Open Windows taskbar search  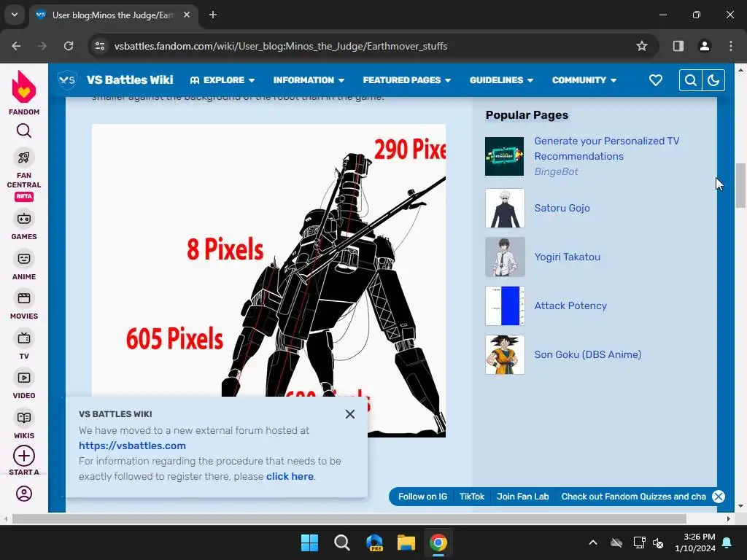click(341, 542)
